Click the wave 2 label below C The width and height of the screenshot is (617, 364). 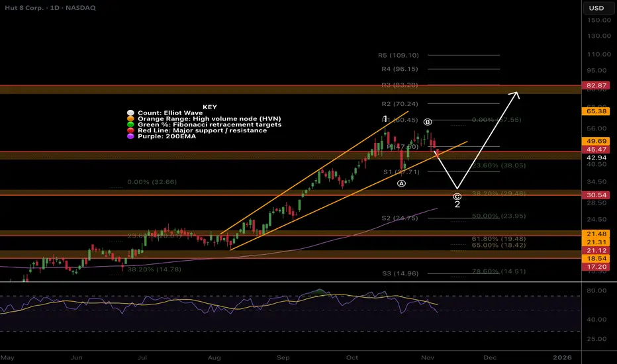(x=457, y=205)
